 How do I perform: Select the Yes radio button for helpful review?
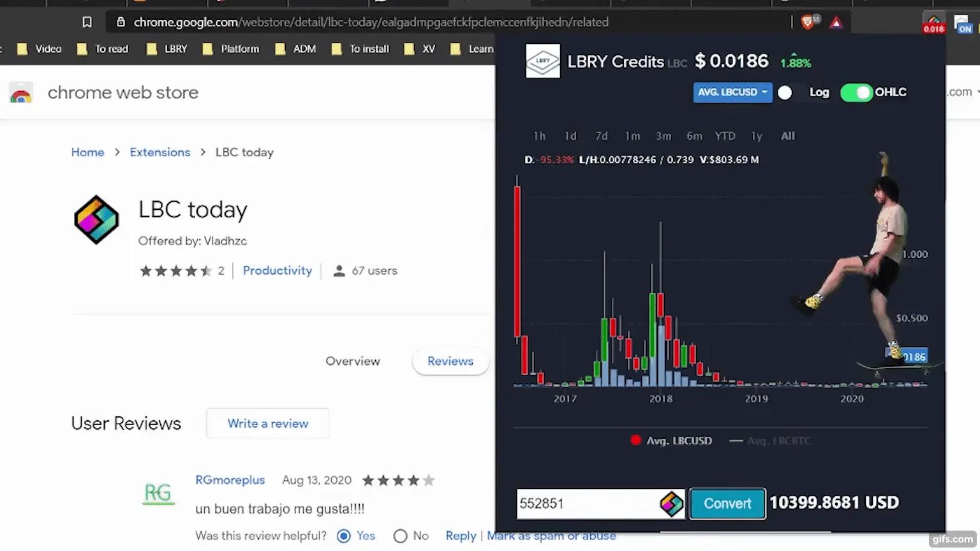pyautogui.click(x=343, y=536)
